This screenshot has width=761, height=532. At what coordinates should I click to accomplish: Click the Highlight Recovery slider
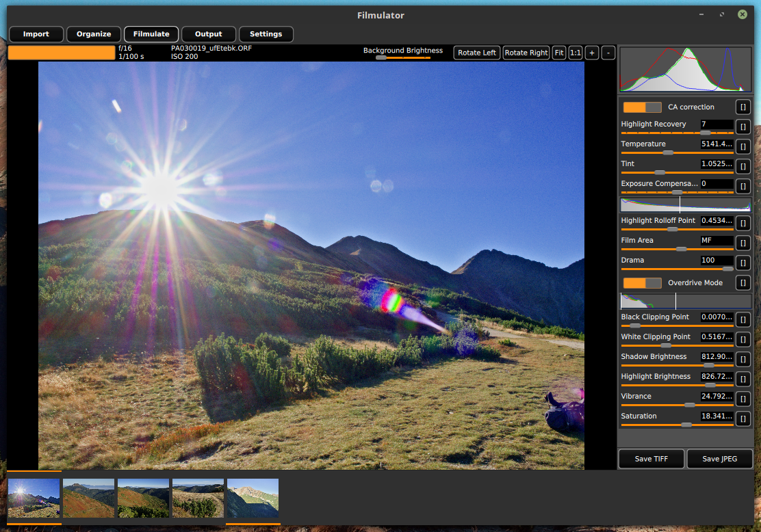[677, 133]
